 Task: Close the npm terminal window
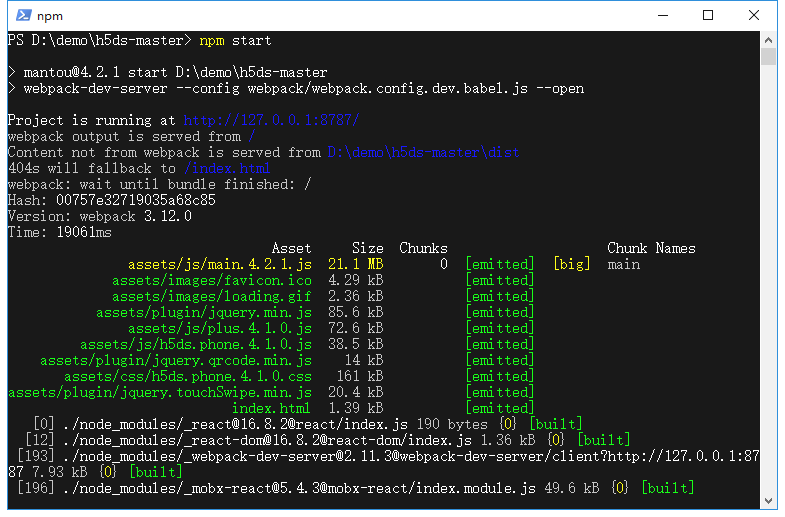pyautogui.click(x=754, y=16)
